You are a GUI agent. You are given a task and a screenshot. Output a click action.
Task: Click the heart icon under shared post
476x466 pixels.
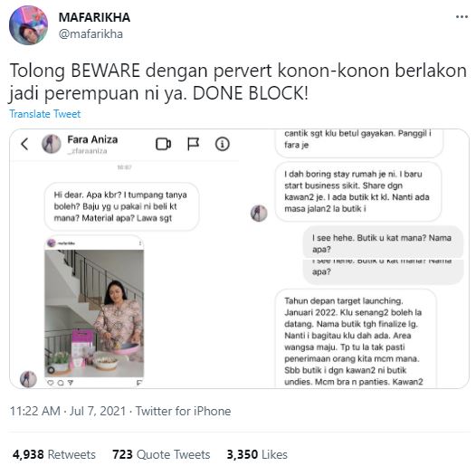coord(51,383)
